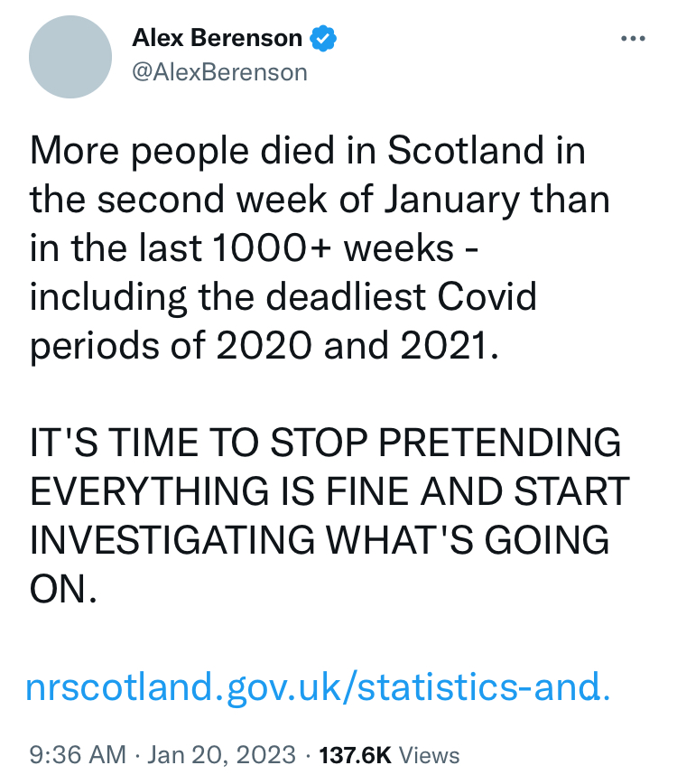Open the three-dot more options menu

(x=634, y=38)
